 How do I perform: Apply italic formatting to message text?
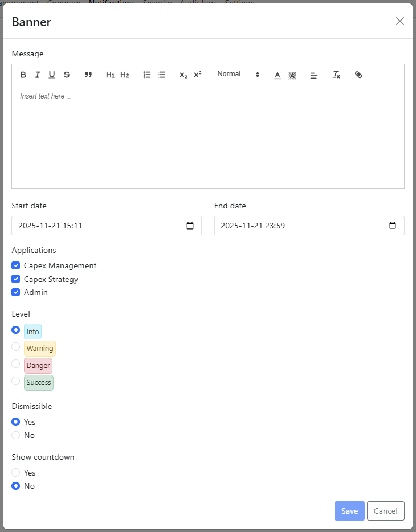[38, 75]
